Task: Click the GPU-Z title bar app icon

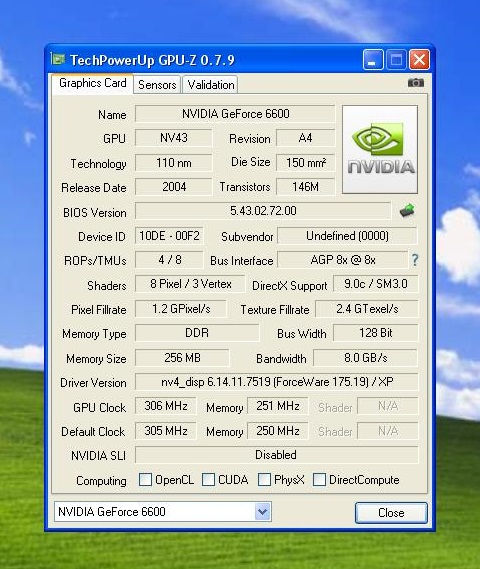Action: 58,59
